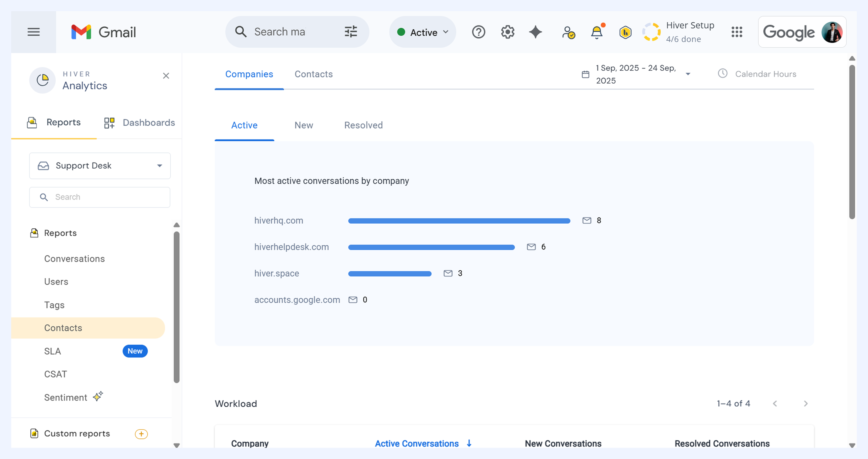Open the Gmail main menu hamburger icon
Image resolution: width=868 pixels, height=459 pixels.
pyautogui.click(x=33, y=32)
